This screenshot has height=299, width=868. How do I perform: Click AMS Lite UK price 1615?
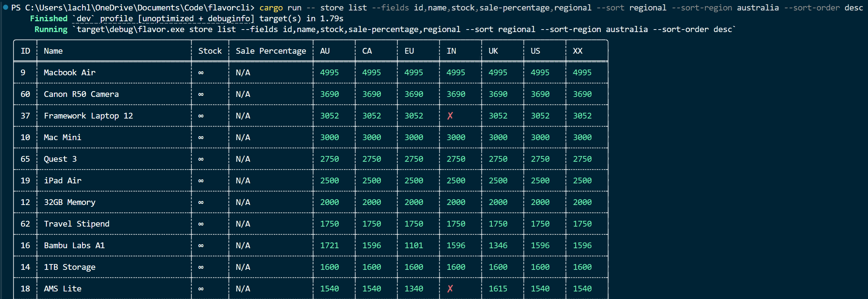(498, 289)
